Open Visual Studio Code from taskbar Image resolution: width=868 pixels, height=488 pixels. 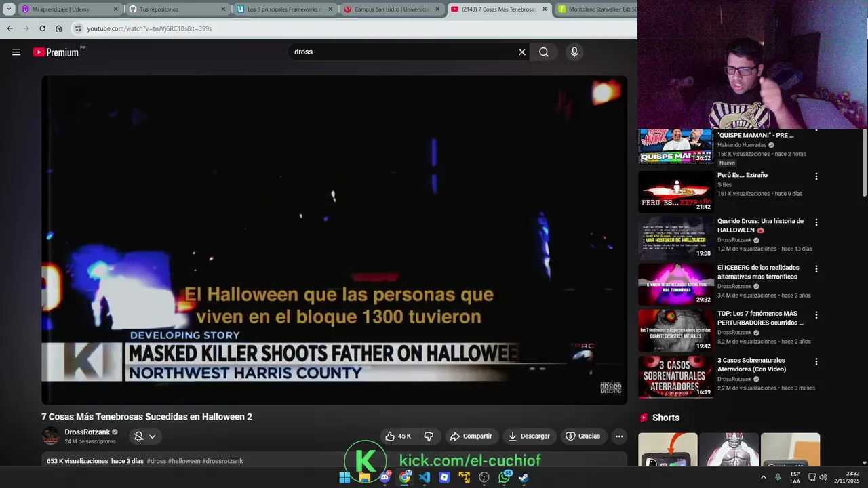pyautogui.click(x=425, y=477)
